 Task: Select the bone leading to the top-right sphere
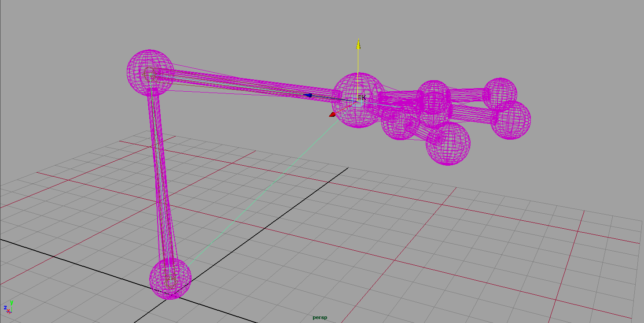[467, 93]
